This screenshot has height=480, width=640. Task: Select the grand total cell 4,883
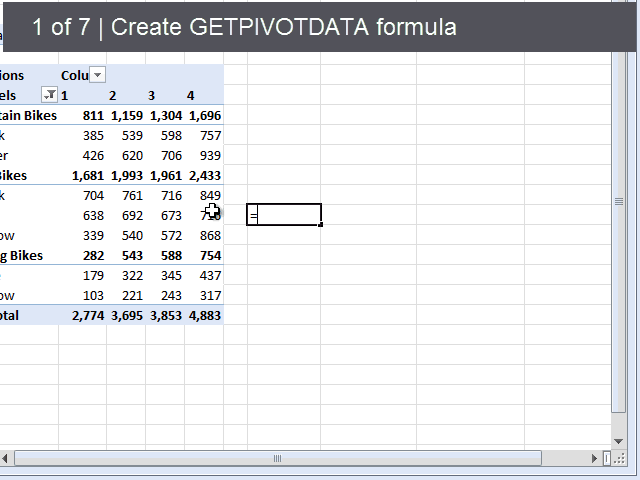204,315
